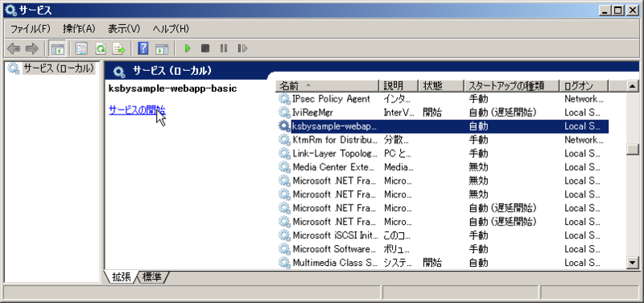Click gear icon of IPsec Policy Agent
644x303 pixels.
click(284, 99)
